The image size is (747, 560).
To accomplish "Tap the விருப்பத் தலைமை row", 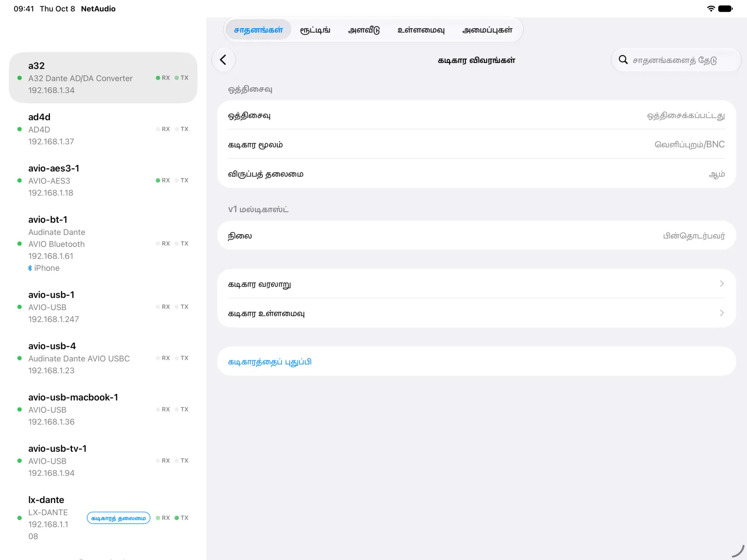I will point(476,174).
